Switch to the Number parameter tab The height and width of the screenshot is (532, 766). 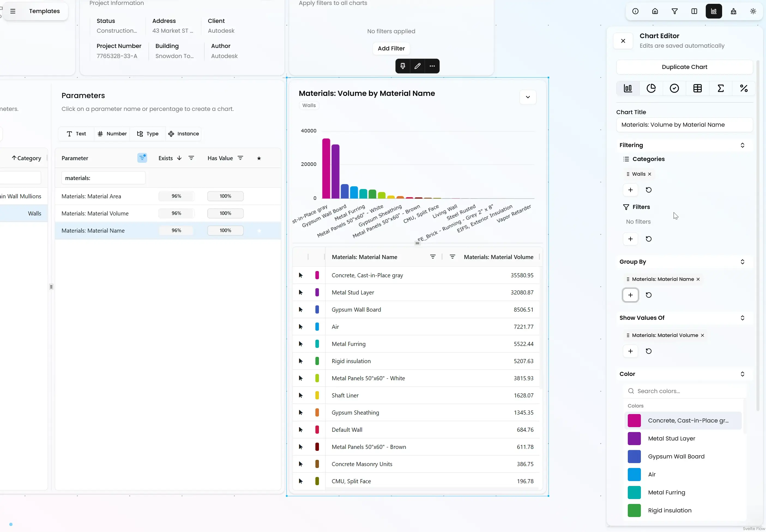pyautogui.click(x=112, y=134)
